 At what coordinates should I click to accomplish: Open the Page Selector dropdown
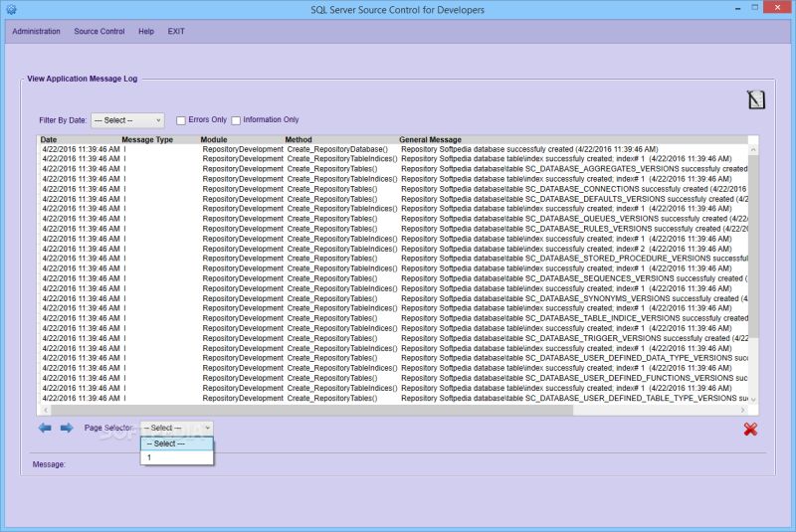point(177,428)
